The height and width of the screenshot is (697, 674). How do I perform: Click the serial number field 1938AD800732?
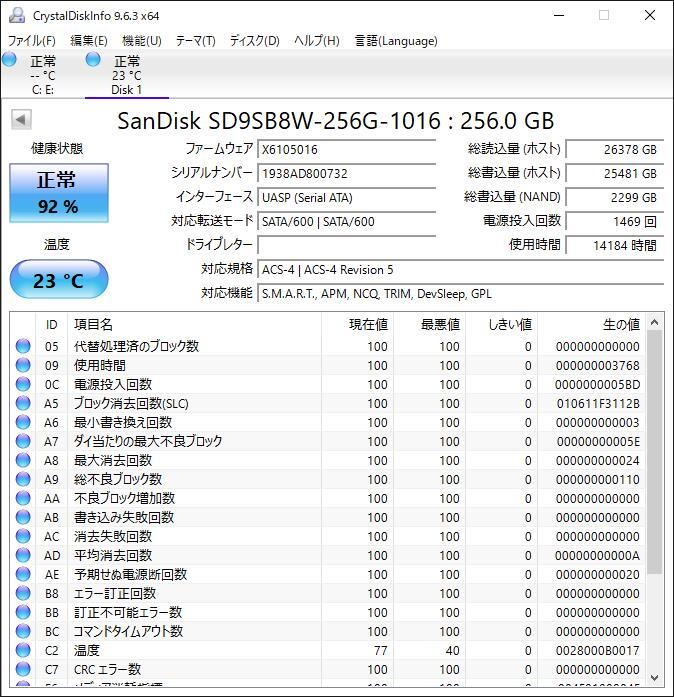(x=347, y=173)
